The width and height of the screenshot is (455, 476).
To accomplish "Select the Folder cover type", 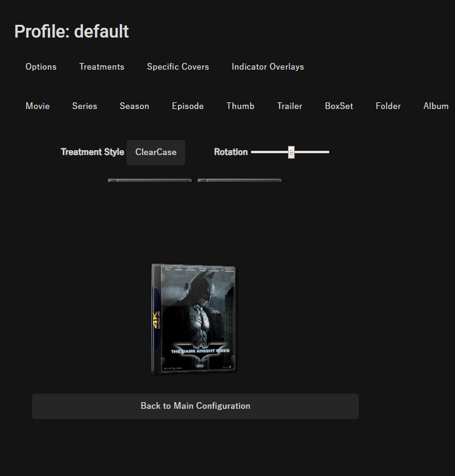I will point(388,106).
